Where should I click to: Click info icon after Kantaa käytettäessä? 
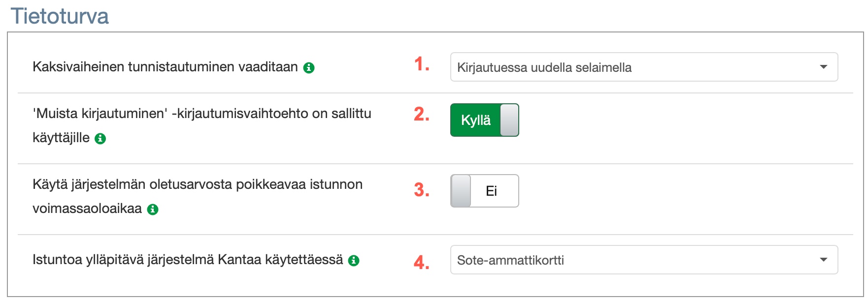click(x=354, y=261)
